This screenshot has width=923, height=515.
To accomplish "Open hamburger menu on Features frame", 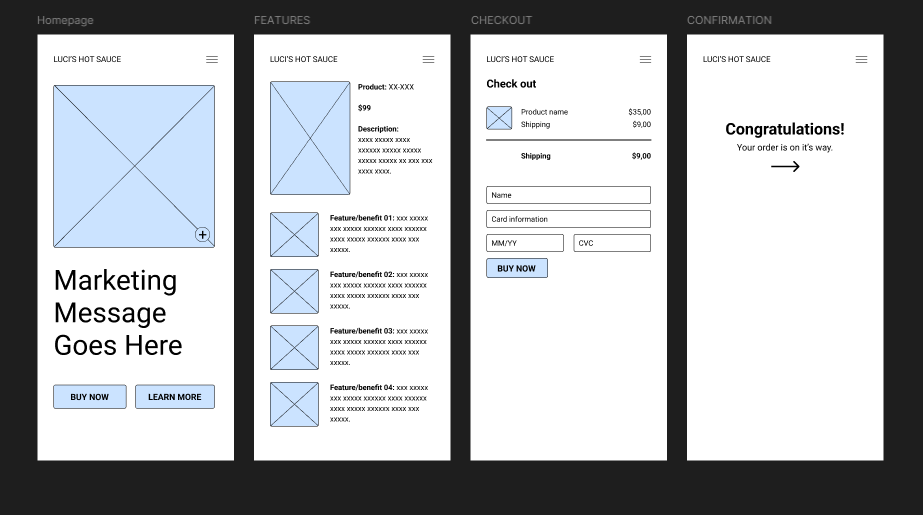I will pyautogui.click(x=429, y=59).
